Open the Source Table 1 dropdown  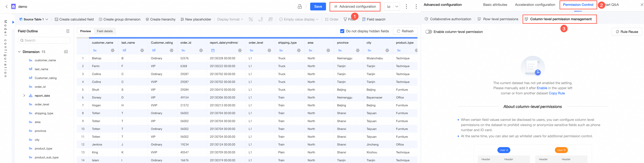pos(34,19)
